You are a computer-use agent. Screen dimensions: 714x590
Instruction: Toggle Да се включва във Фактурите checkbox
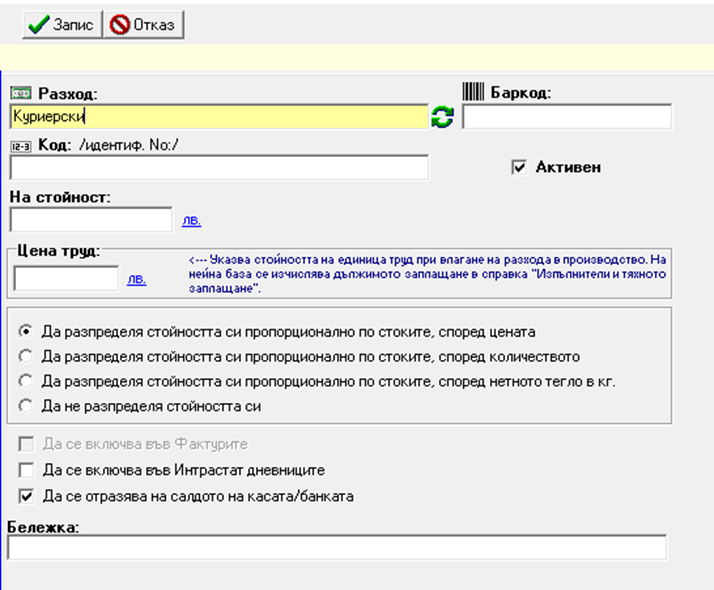click(26, 444)
